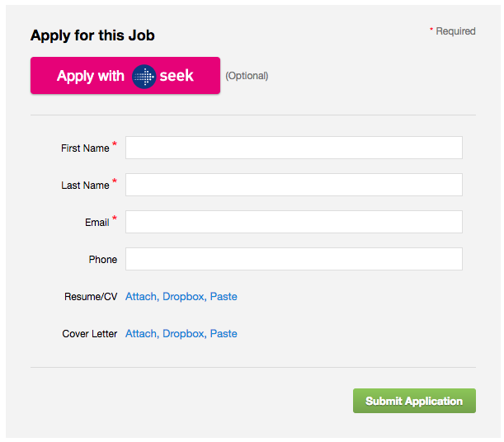Click the circular Seek logo icon

[144, 76]
